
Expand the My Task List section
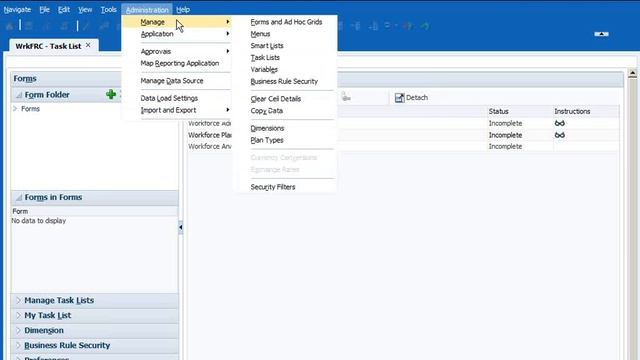click(x=18, y=315)
